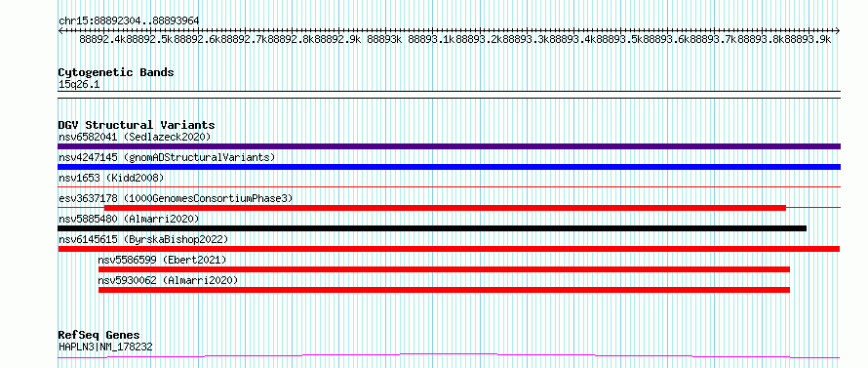Open variant nsv5586599 (Ebert2021) label
868x368 pixels.
click(162, 260)
